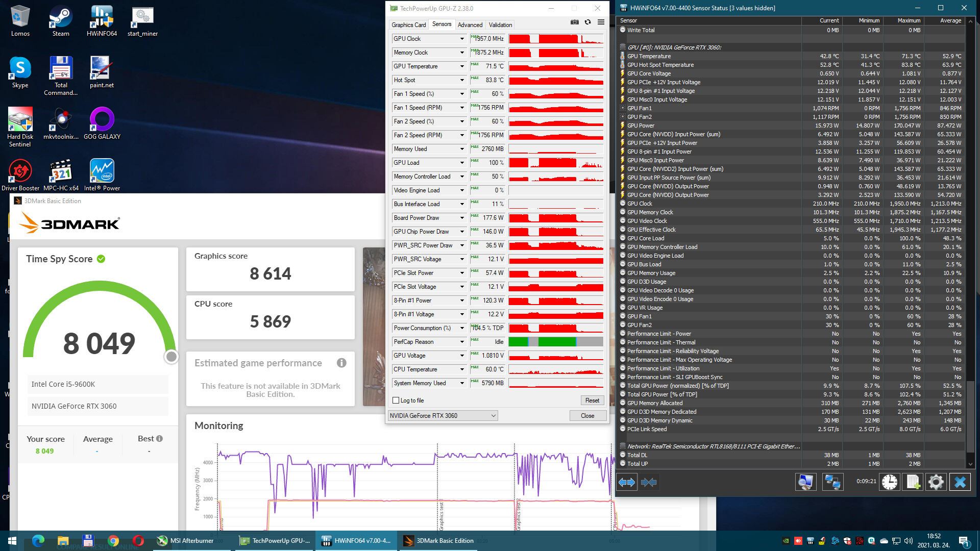980x551 pixels.
Task: Open NVIDIA GeForce RTX 3060 GPU selector
Action: [x=443, y=416]
